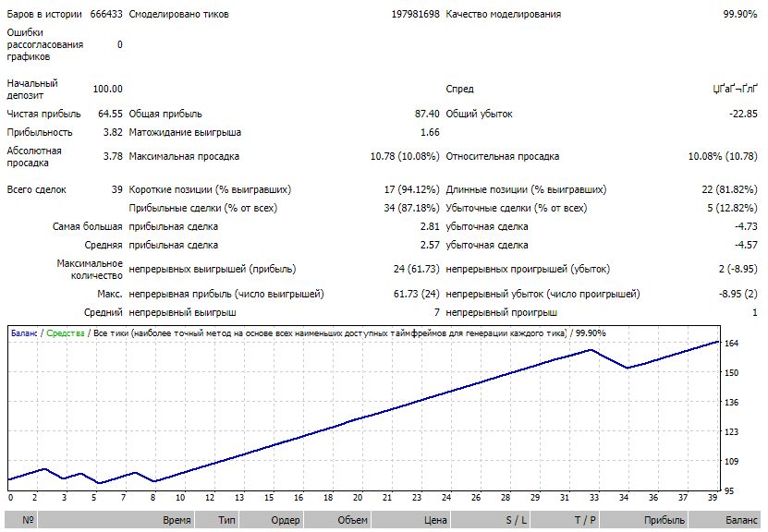Click the Относительная просадка value 10.08% (10.78)
The height and width of the screenshot is (532, 768).
(723, 157)
